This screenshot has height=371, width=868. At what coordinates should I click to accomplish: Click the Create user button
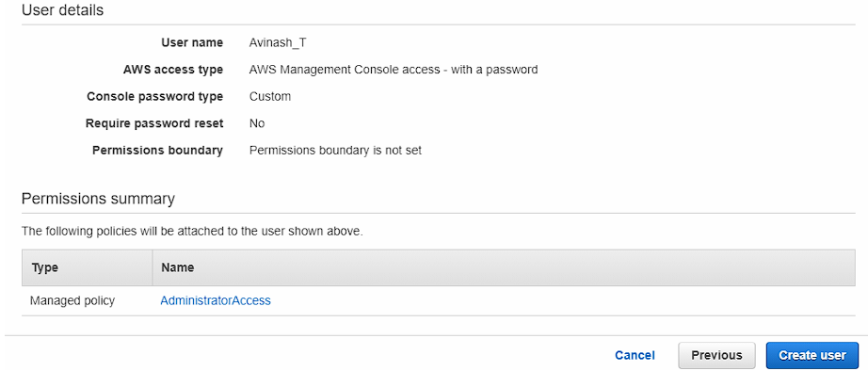click(812, 356)
